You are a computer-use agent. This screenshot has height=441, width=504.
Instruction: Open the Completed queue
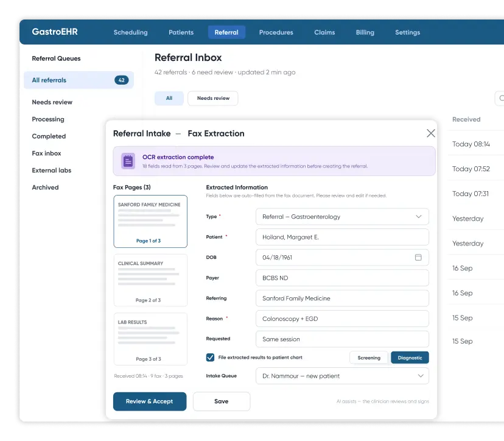coord(49,136)
